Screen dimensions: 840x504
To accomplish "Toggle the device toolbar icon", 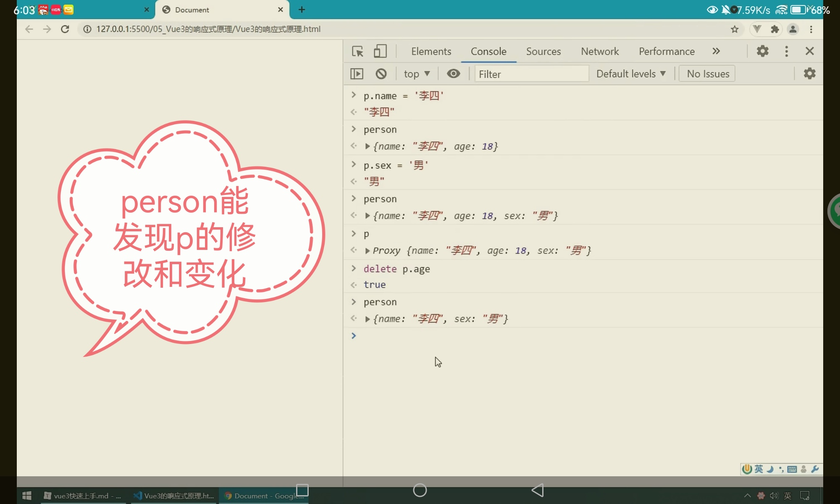I will click(380, 51).
